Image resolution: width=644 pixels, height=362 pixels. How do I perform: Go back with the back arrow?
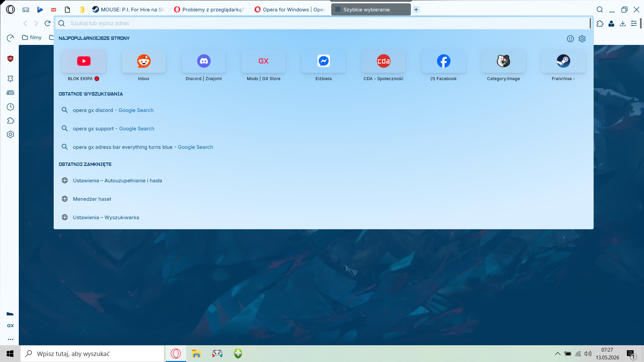25,23
